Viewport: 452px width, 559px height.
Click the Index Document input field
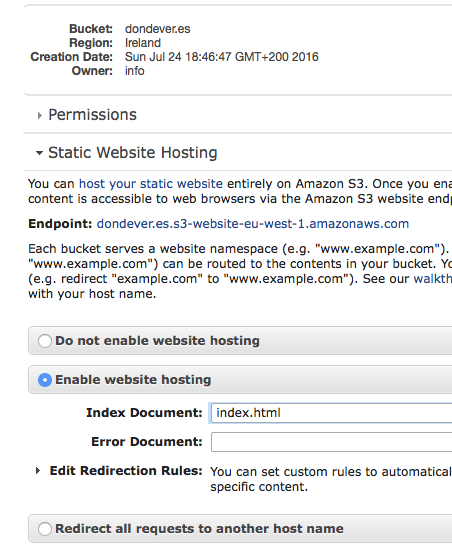coord(332,413)
